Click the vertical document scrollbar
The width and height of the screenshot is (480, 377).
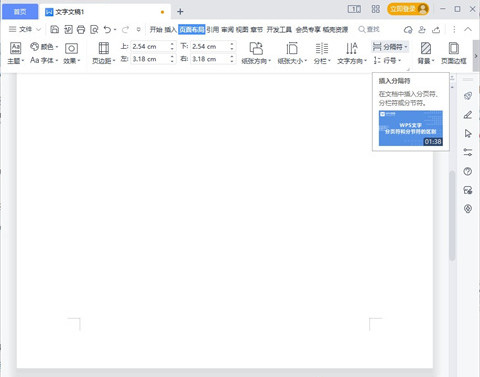point(452,215)
